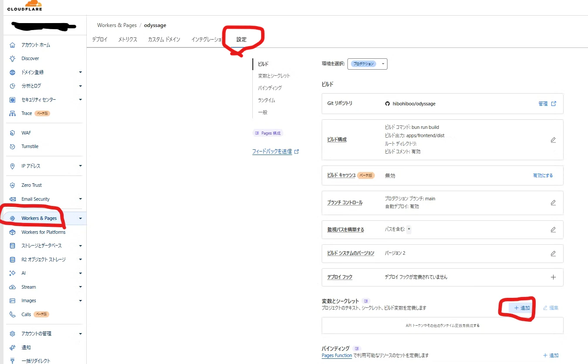Click the Cloudflare logo
This screenshot has width=588, height=364.
tap(25, 6)
